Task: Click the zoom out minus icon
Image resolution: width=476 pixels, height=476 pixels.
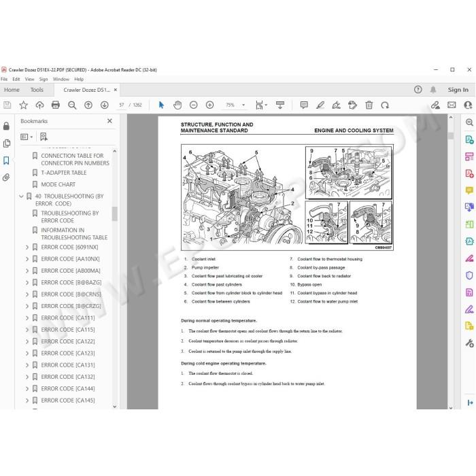Action: click(193, 105)
